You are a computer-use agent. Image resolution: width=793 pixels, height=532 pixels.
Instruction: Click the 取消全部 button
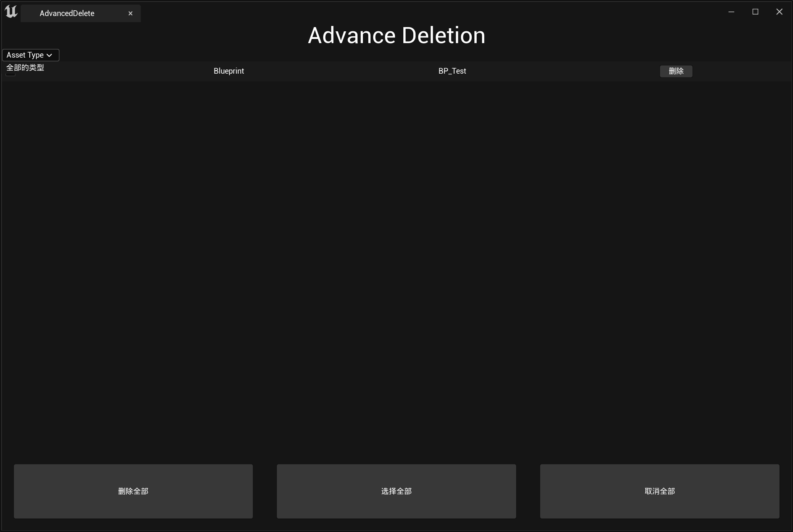[659, 491]
